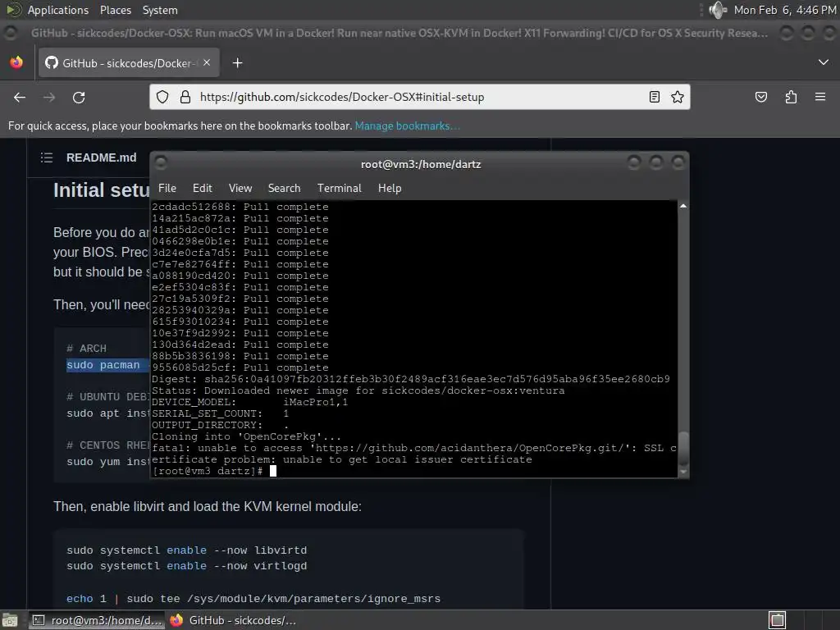The image size is (840, 630).
Task: Click 'Then, enable libvirt' paragraph text
Action: [x=208, y=506]
